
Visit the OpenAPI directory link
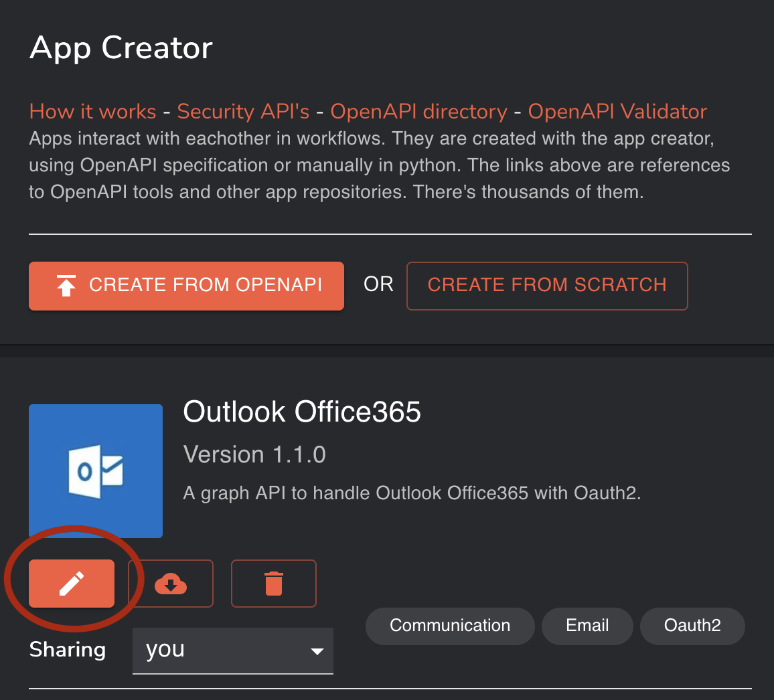pyautogui.click(x=418, y=111)
